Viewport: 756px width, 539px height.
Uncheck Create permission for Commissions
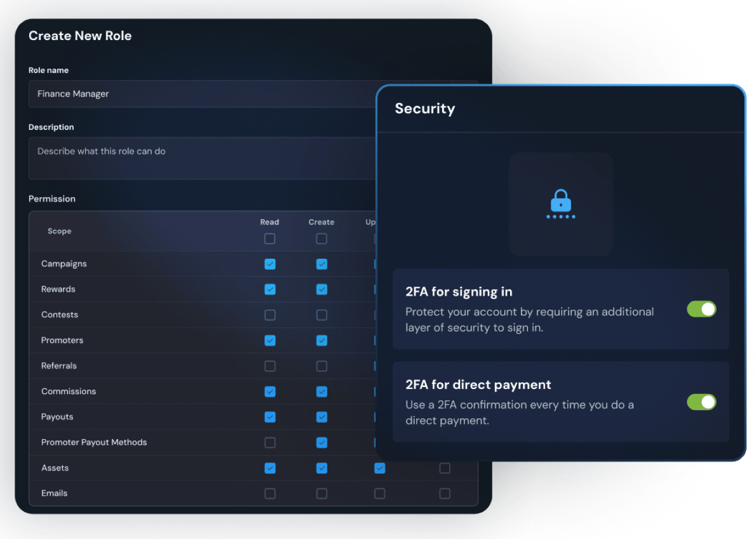click(321, 392)
